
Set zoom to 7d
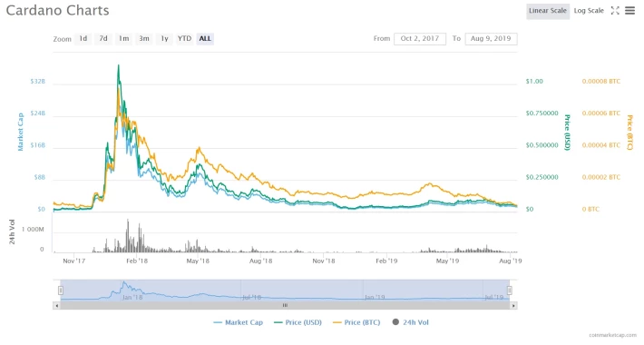(x=103, y=39)
